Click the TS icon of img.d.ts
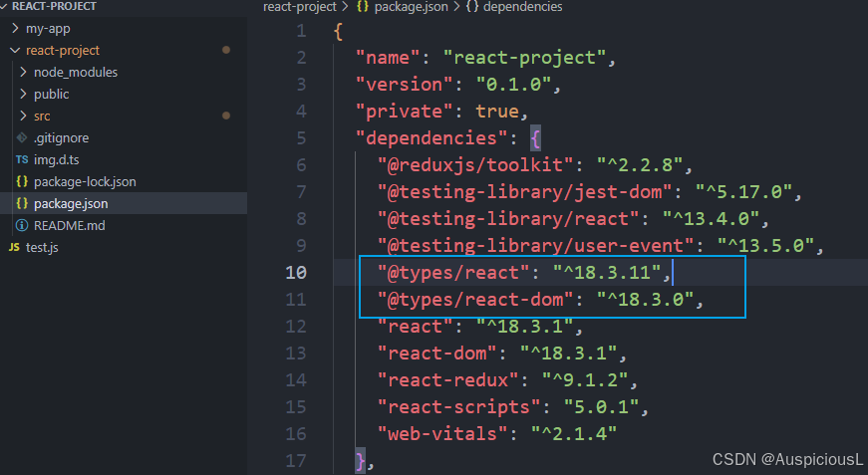This screenshot has width=868, height=475. pos(22,159)
